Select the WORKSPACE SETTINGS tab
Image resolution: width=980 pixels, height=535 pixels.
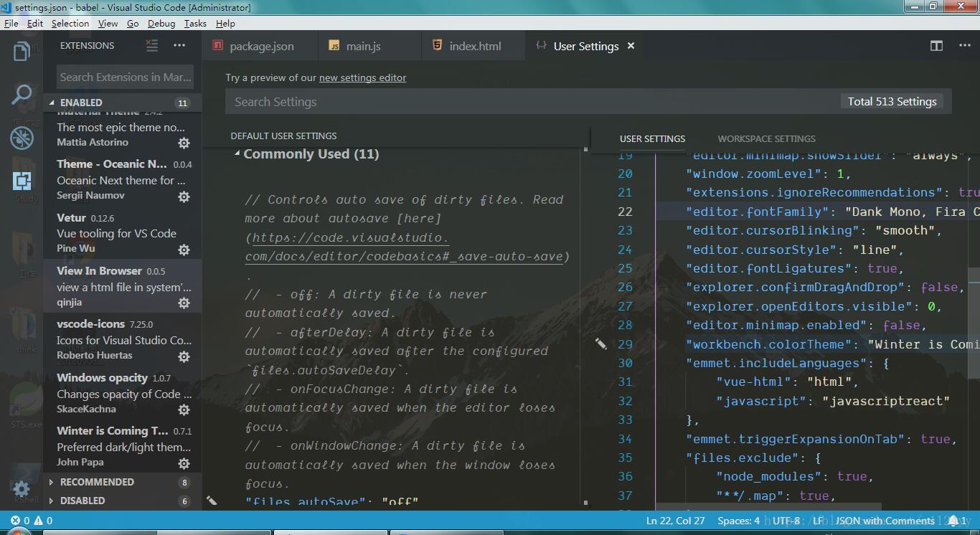[766, 138]
